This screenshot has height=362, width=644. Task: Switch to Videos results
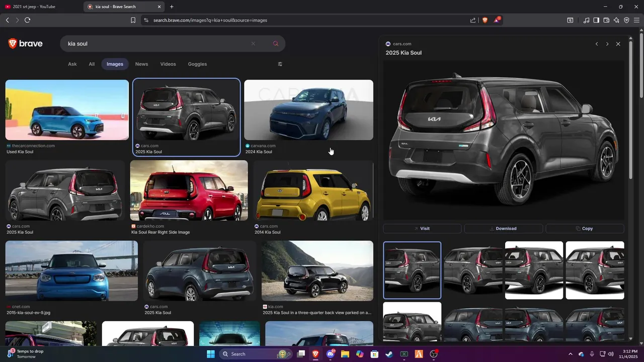[x=168, y=64]
